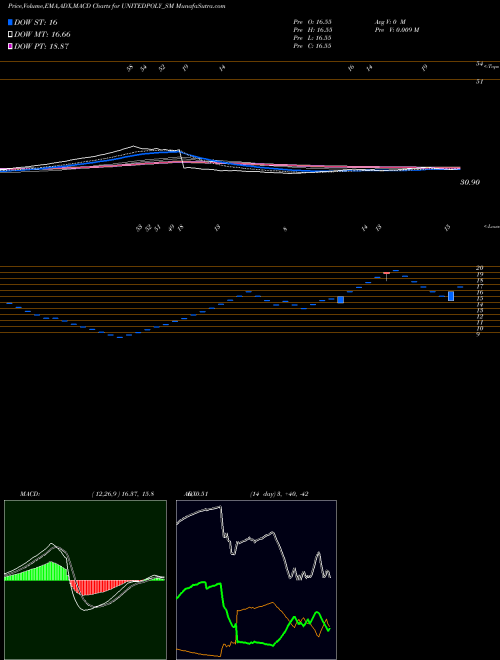
Task: Select the 'DOW ST: 16' legend text
Action: coord(36,22)
